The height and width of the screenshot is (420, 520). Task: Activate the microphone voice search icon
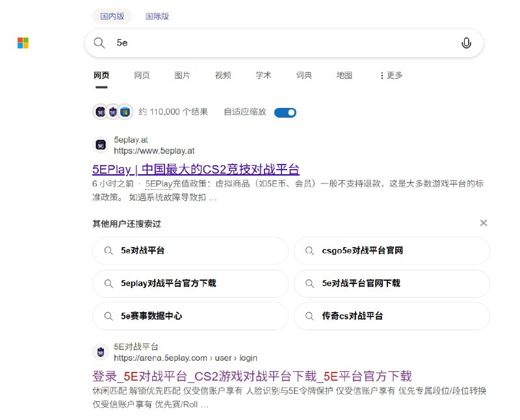(x=466, y=43)
